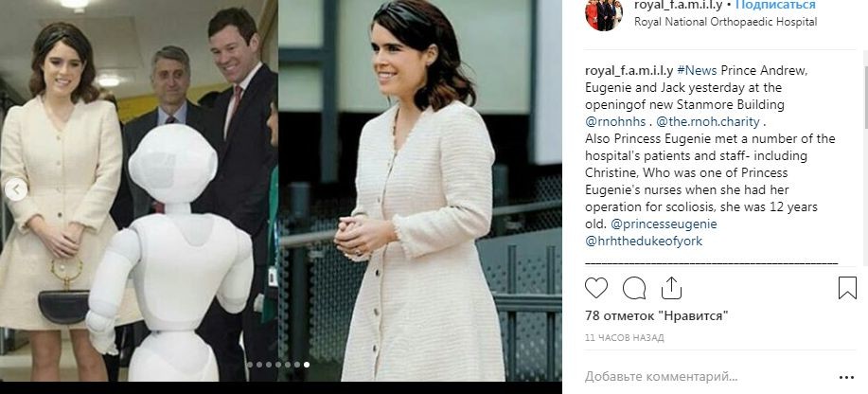Open the @hrhthedukeofyork profile link

644,242
